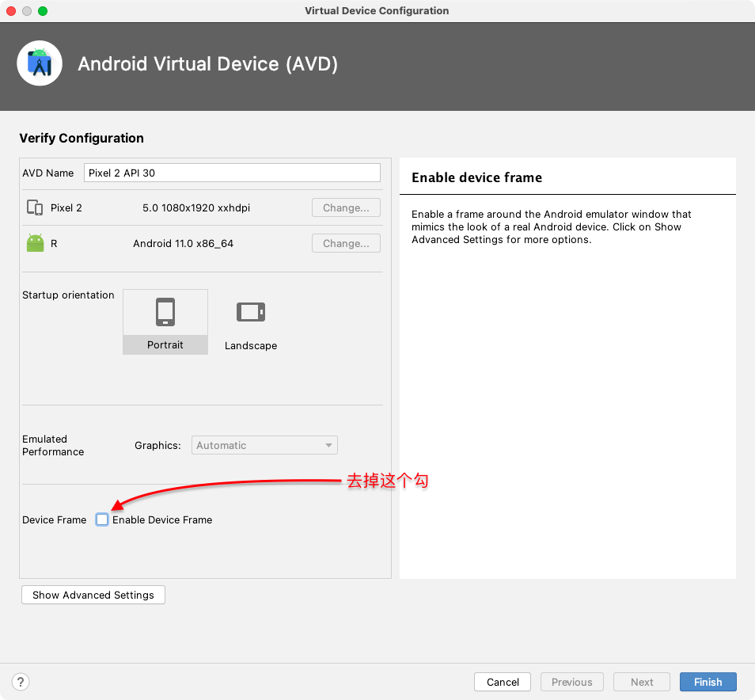Maximize window with the green button
This screenshot has width=755, height=700.
(x=43, y=11)
